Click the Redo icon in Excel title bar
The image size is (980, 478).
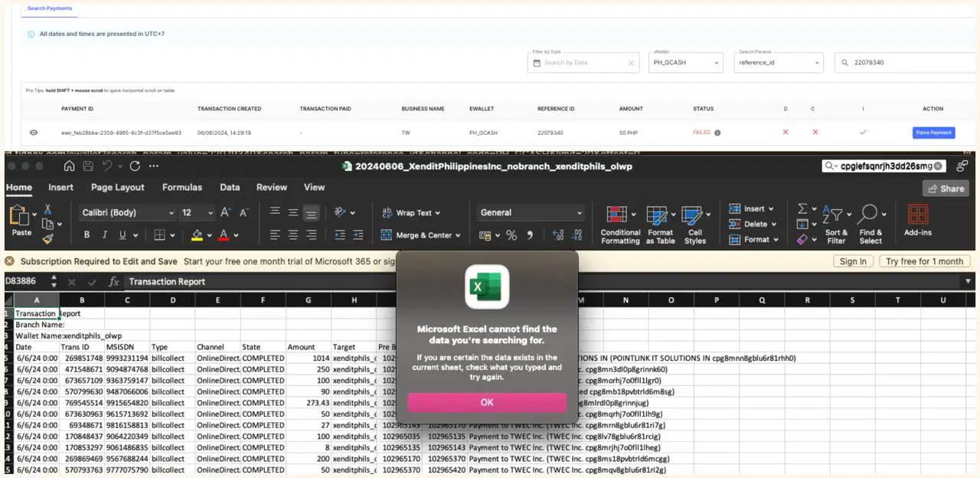[x=135, y=166]
